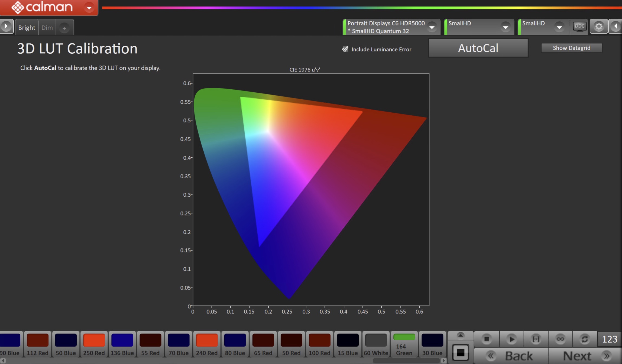Open the Calman main menu dropdown
The width and height of the screenshot is (622, 364).
[89, 8]
